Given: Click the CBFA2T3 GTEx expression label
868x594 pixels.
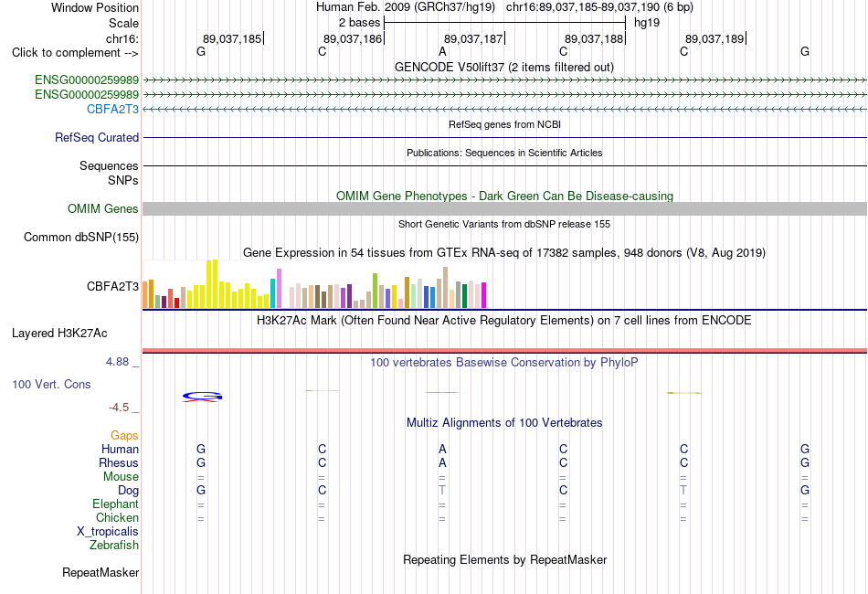Looking at the screenshot, I should [112, 286].
